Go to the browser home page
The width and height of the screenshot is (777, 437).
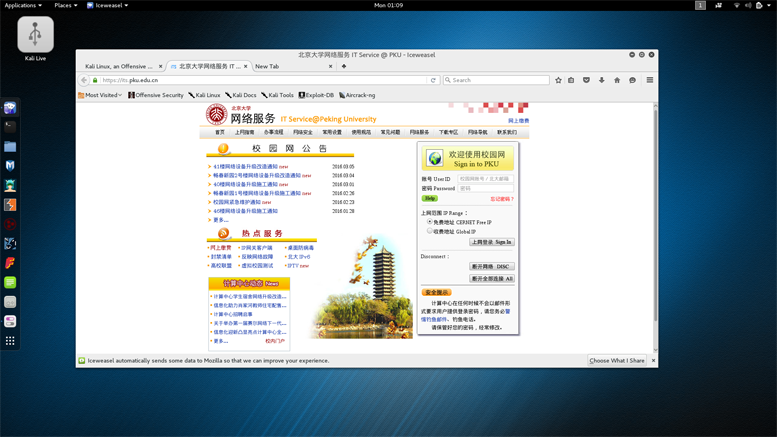(x=617, y=80)
